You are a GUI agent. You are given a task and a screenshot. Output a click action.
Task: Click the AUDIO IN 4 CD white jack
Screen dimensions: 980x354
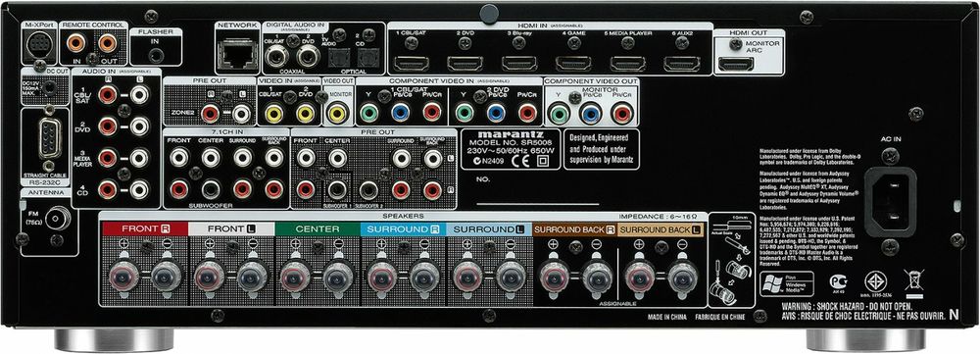pyautogui.click(x=139, y=189)
